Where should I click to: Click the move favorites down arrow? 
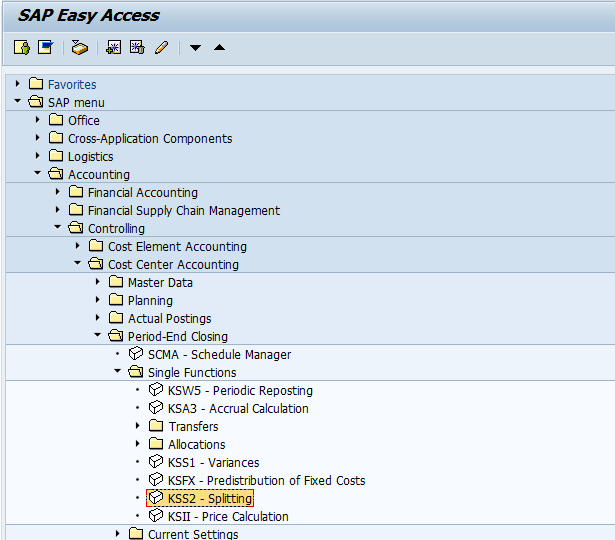pos(195,48)
